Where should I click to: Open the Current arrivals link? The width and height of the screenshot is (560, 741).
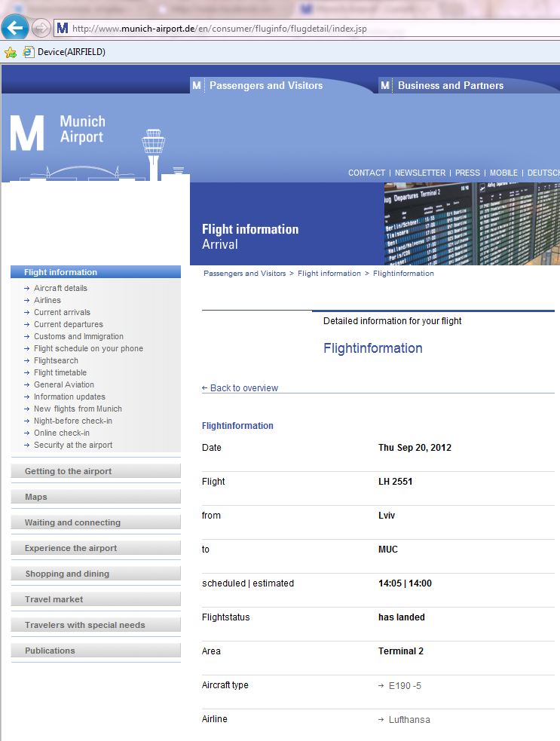(x=62, y=312)
